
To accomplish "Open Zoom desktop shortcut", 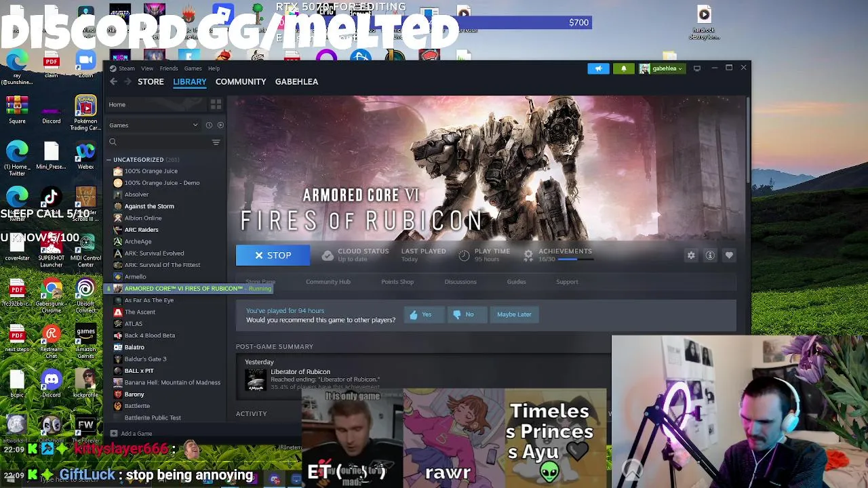I will (x=85, y=63).
